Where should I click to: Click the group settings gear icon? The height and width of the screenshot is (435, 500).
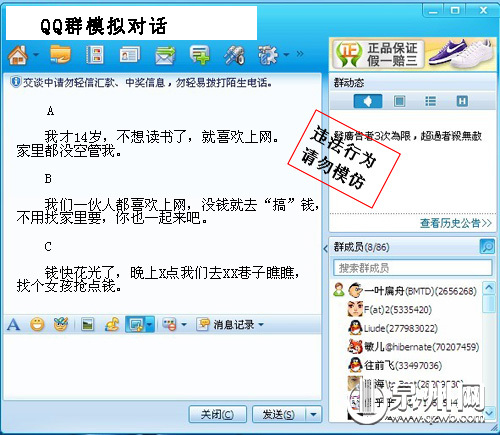click(268, 55)
